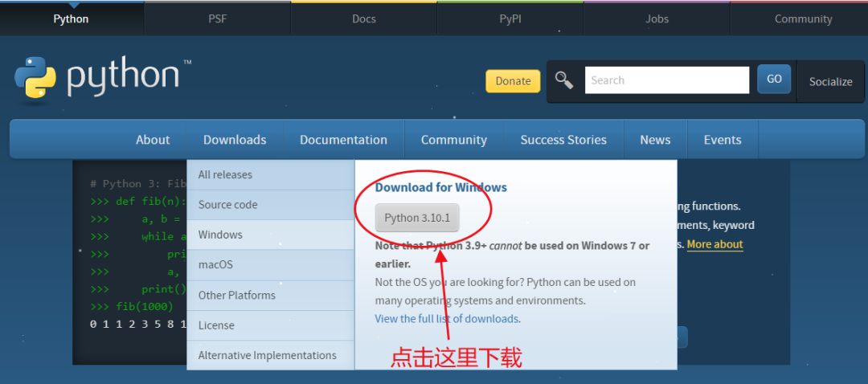Viewport: 868px width, 384px height.
Task: Click the yellow Donate button
Action: pos(513,81)
